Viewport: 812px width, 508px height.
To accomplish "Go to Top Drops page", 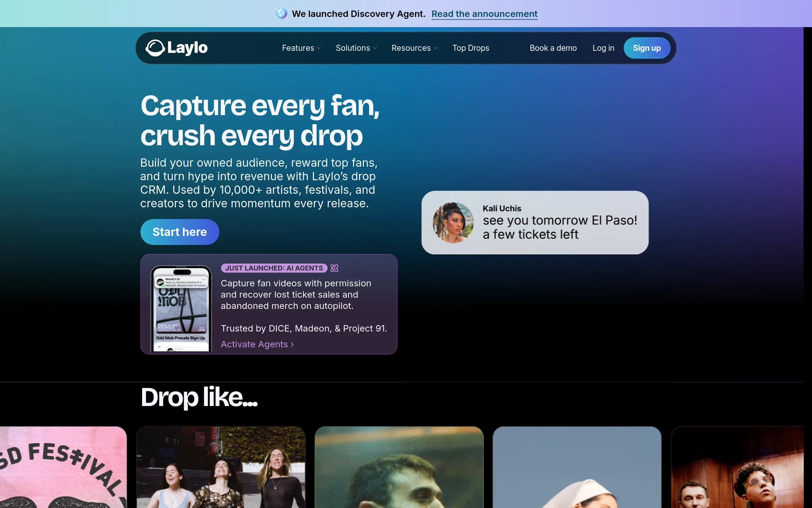I will (x=471, y=48).
